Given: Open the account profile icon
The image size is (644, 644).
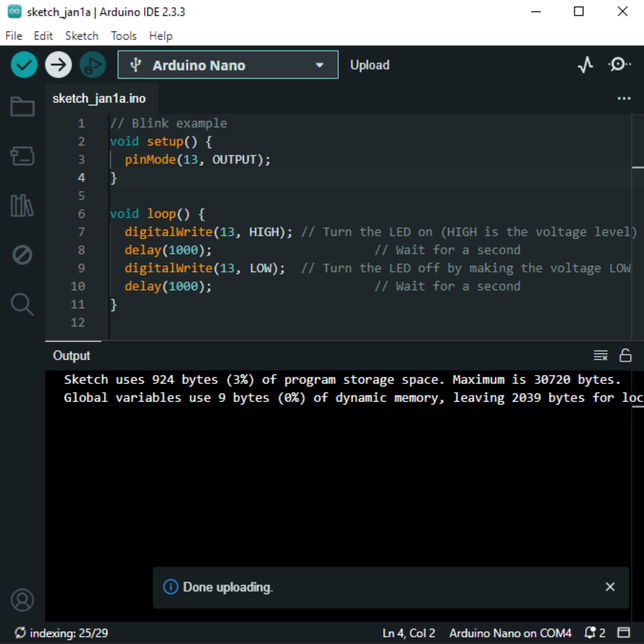Looking at the screenshot, I should (22, 600).
